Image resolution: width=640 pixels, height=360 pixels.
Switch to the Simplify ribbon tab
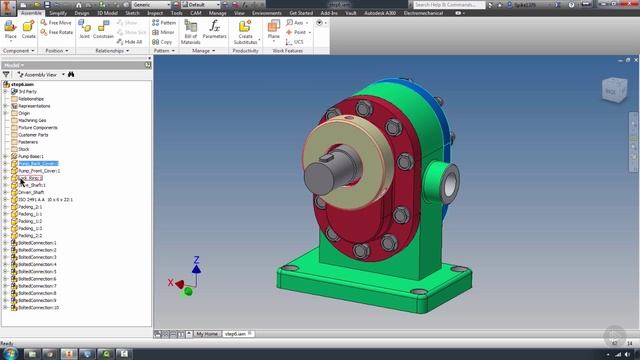point(58,13)
